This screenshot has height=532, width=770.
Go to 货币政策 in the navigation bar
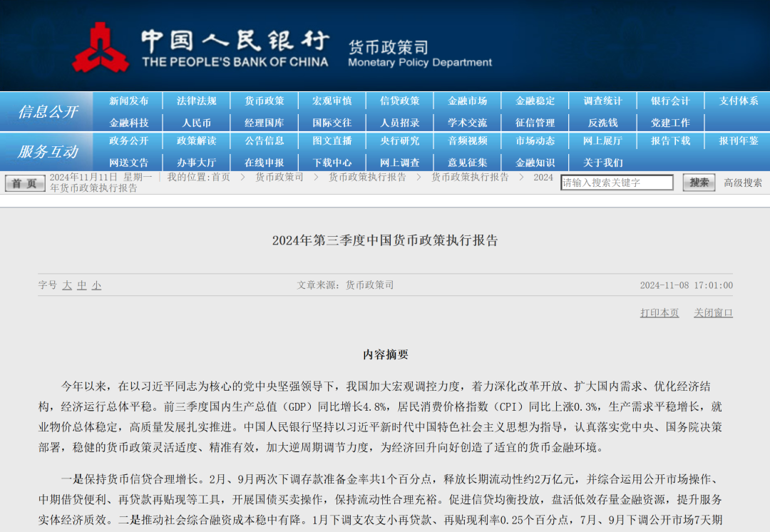click(x=265, y=101)
